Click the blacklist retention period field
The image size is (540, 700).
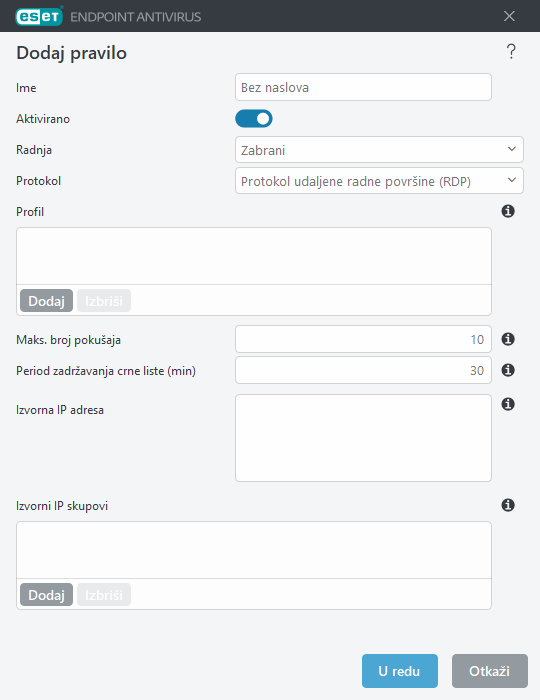coord(363,370)
